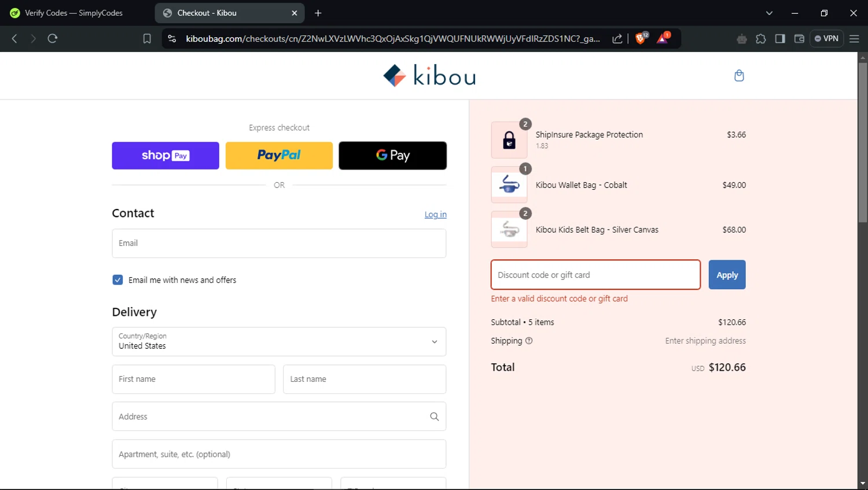Open the shopping bag cart icon
The height and width of the screenshot is (490, 868).
point(739,76)
